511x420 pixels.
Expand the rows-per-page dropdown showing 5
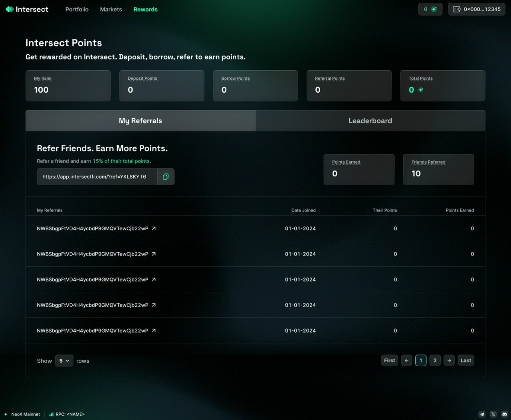pyautogui.click(x=64, y=361)
